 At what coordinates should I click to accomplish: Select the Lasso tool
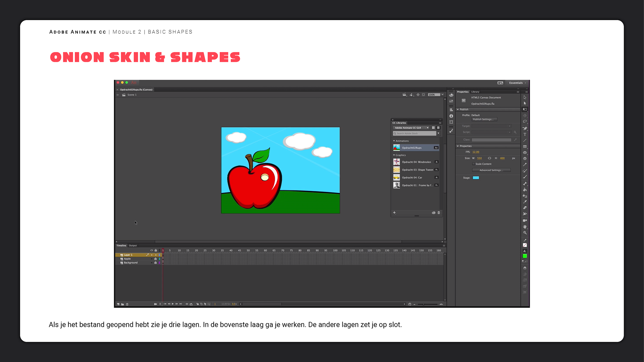pos(525,122)
